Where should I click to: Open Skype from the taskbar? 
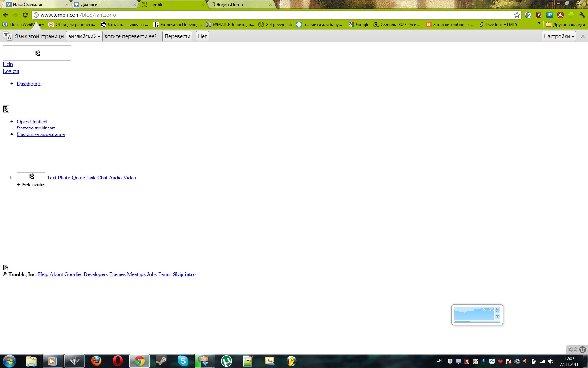tap(183, 361)
